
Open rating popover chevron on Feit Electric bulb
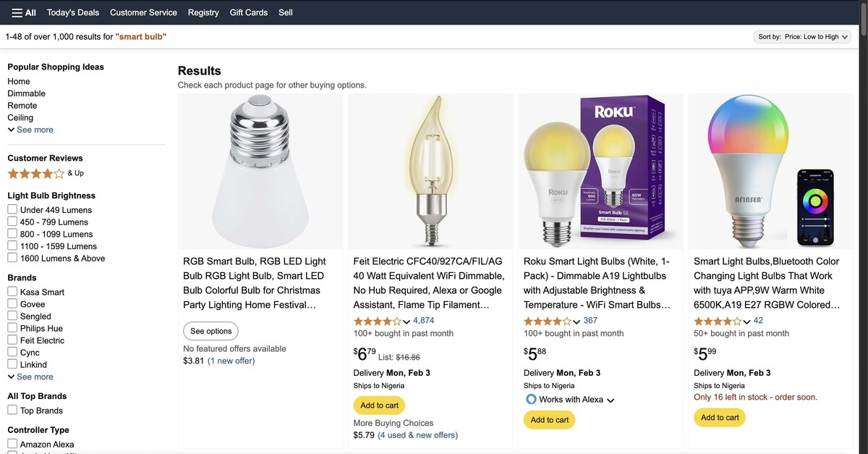pos(407,321)
